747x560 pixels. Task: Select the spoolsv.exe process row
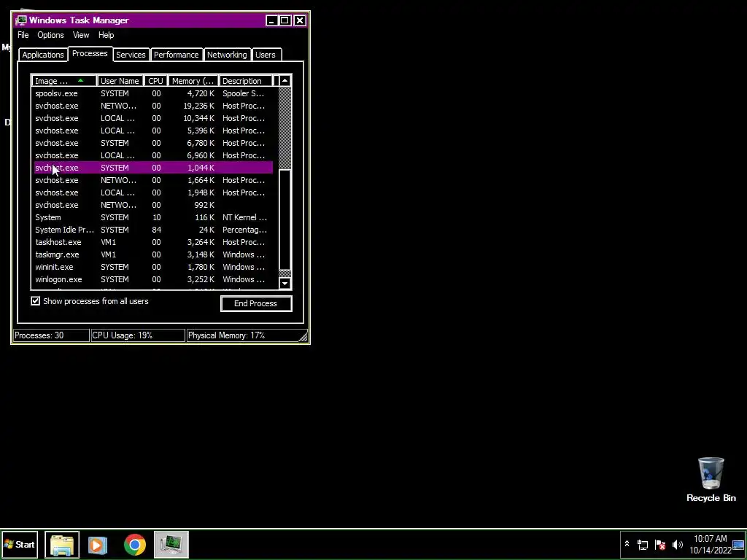click(152, 93)
